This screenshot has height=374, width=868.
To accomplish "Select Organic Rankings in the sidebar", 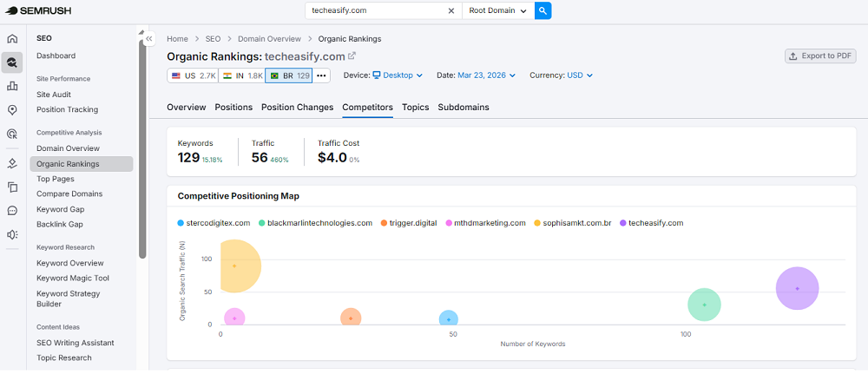I will [82, 164].
